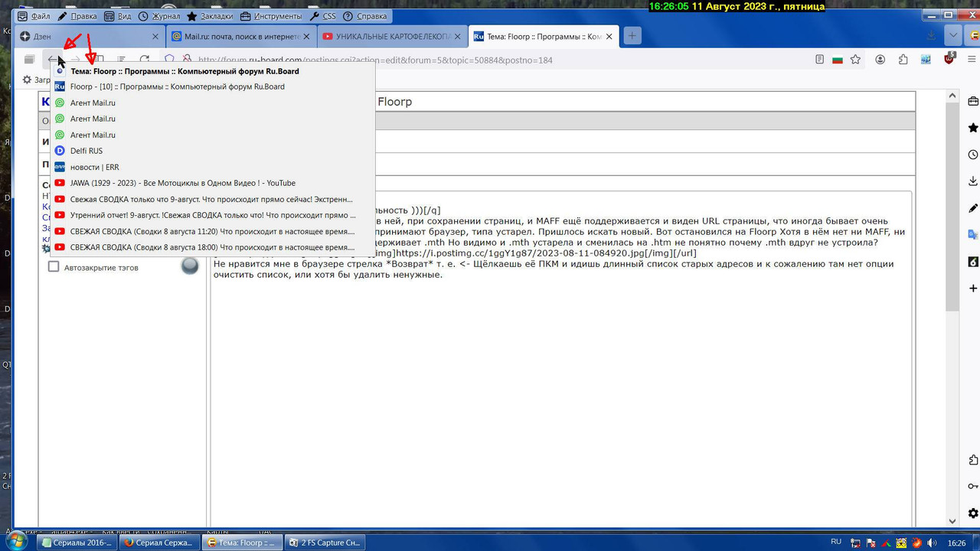Open the Журнал menu
The image size is (980, 551).
pos(159,16)
